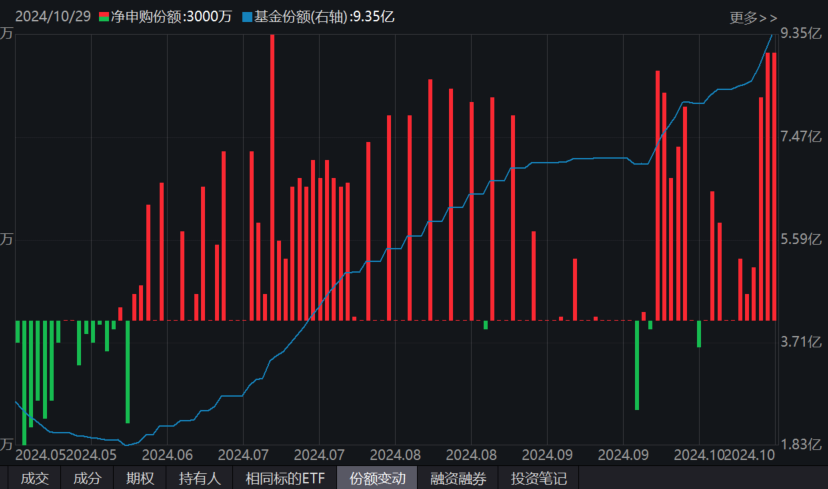Select the 期权 tab

coord(140,479)
